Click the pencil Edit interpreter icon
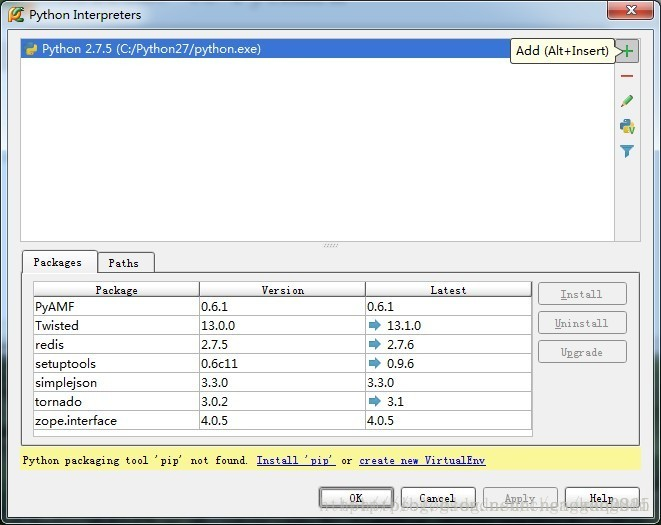The height and width of the screenshot is (525, 661). click(627, 101)
